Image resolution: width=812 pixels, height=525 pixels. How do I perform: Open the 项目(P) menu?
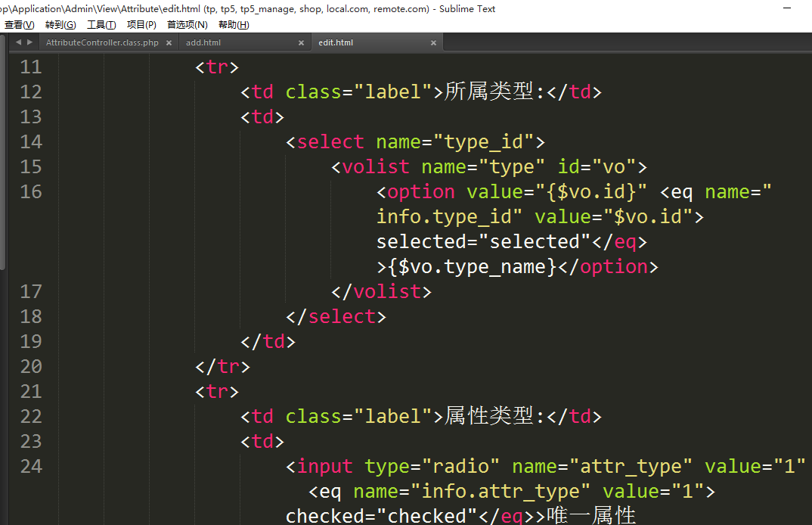(141, 25)
